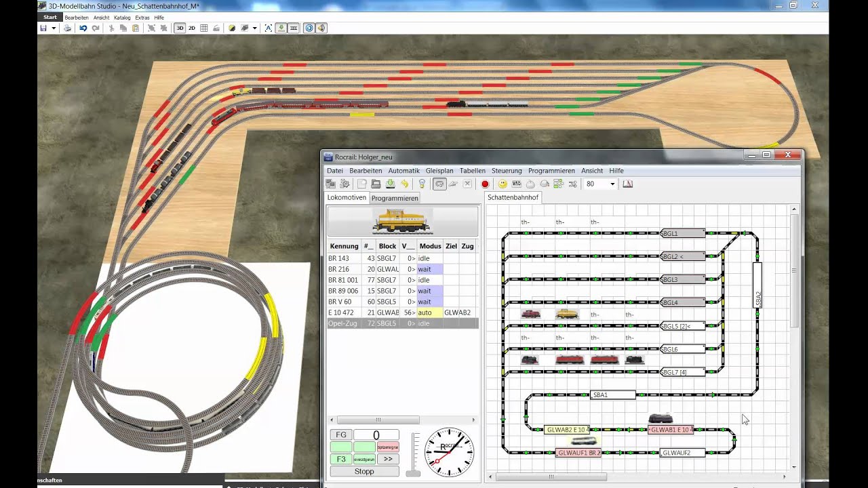Click the PDF help document icon

pyautogui.click(x=628, y=184)
